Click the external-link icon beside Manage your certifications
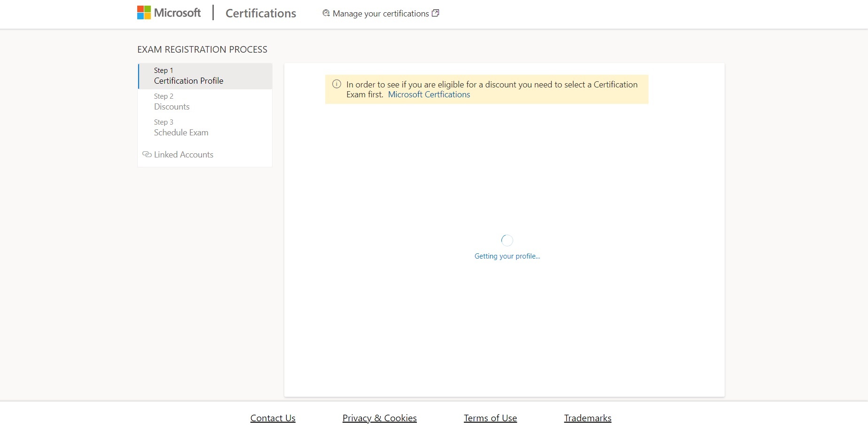The width and height of the screenshot is (868, 433). [x=436, y=13]
